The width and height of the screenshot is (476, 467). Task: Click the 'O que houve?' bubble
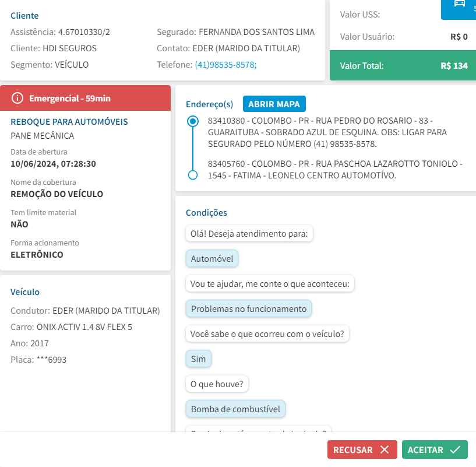click(x=217, y=384)
